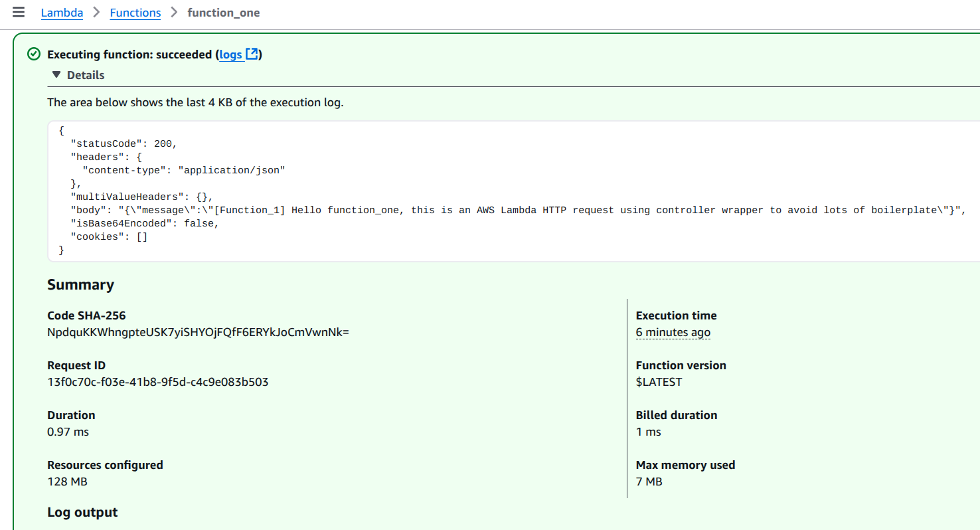
Task: Click the Code SHA-256 hash value
Action: [x=198, y=332]
